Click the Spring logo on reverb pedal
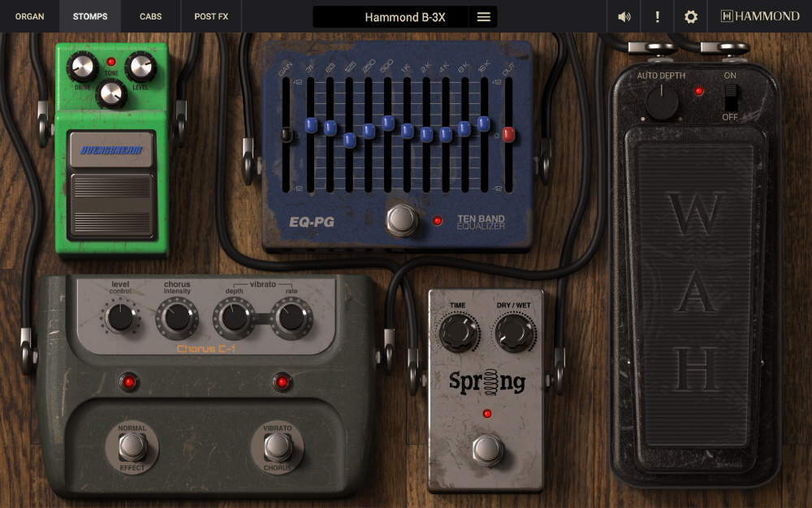 point(487,383)
